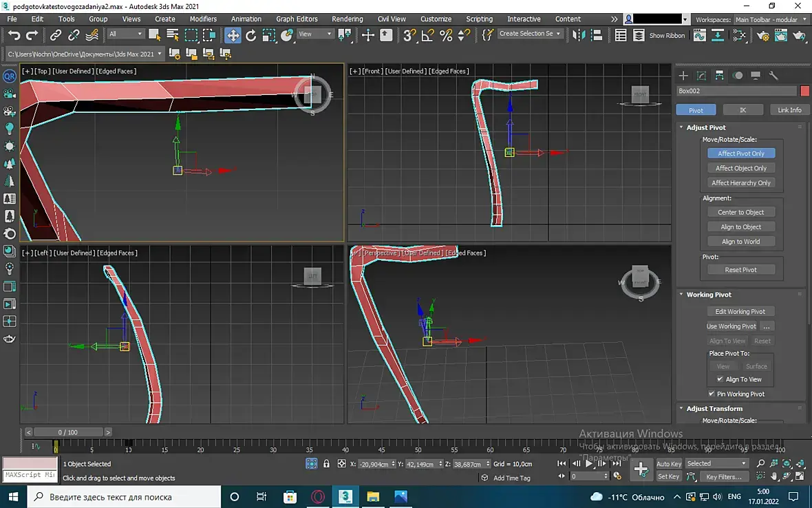Toggle the Selection Lock padlock icon
Image resolution: width=812 pixels, height=508 pixels.
pos(326,464)
